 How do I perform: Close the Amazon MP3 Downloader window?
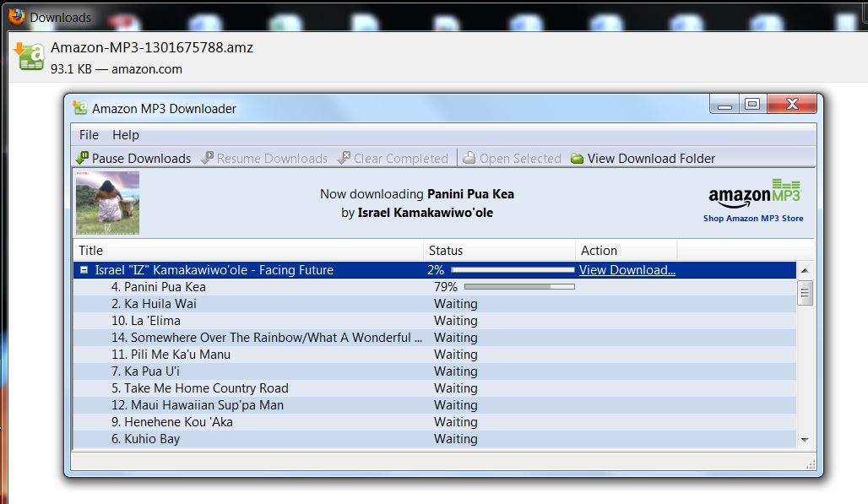(x=792, y=105)
